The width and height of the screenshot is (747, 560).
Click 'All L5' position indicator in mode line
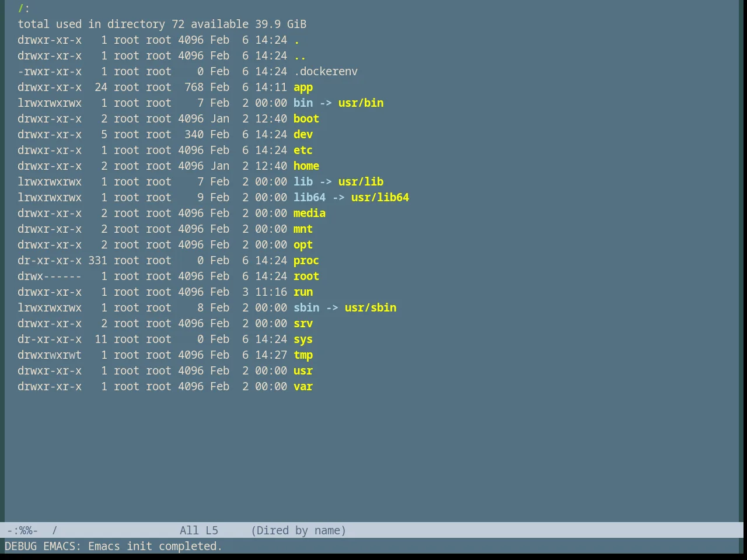[x=199, y=531]
